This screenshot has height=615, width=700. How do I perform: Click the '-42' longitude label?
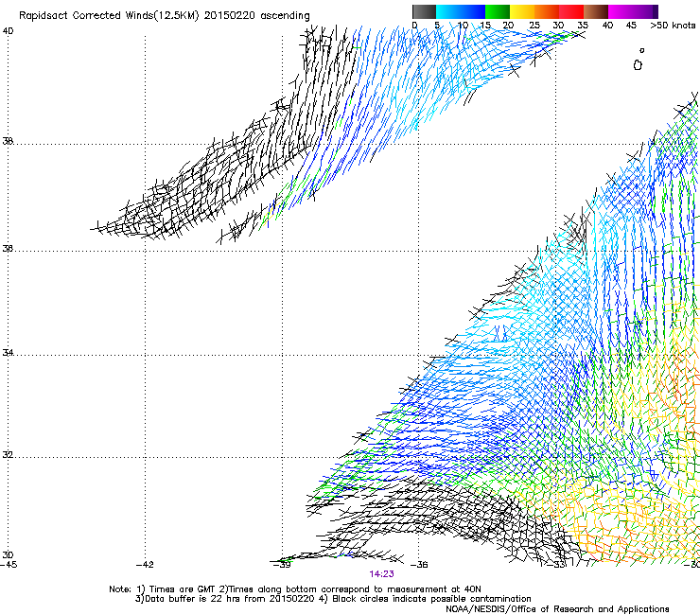click(x=145, y=565)
